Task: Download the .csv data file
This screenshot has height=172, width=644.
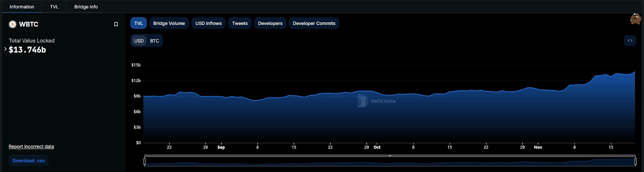Action: coord(29,161)
